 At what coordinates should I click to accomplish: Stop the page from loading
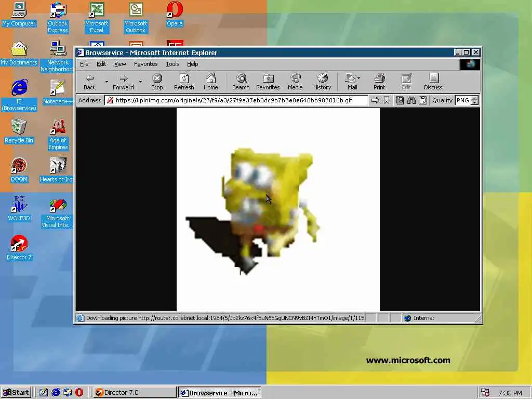[157, 82]
